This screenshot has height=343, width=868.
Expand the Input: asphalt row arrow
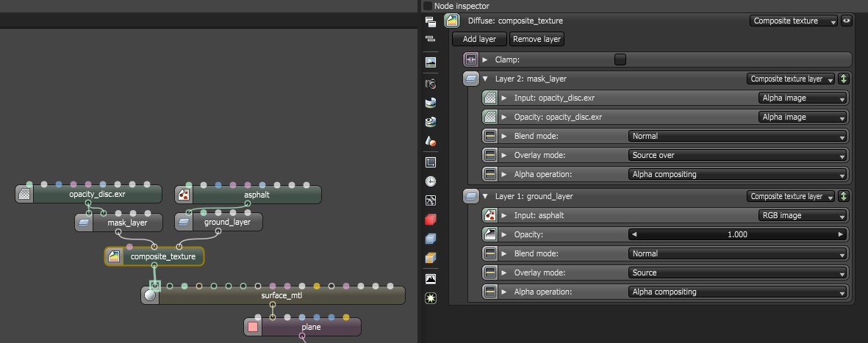tap(504, 215)
